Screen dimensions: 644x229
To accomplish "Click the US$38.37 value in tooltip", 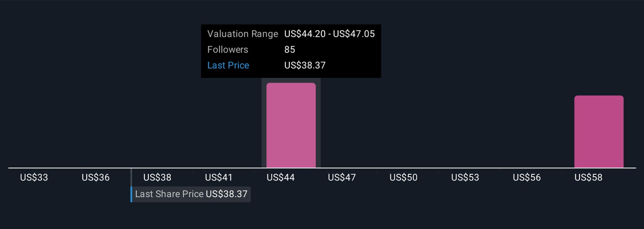I will click(305, 65).
